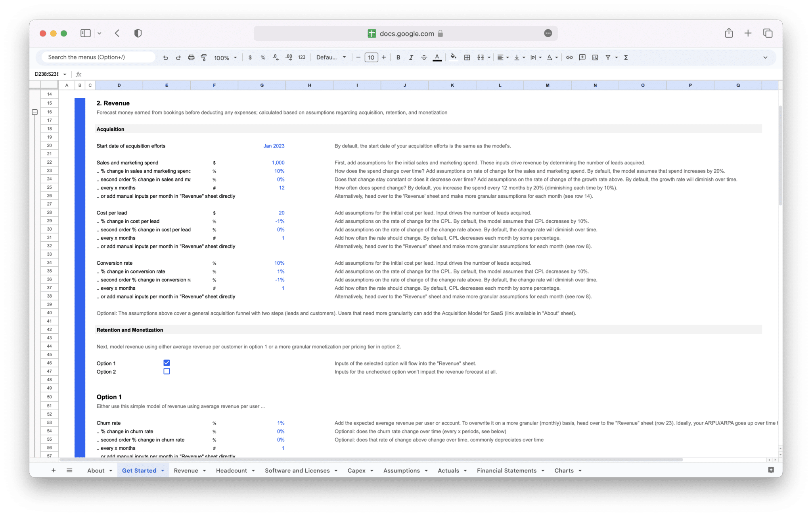
Task: Open the text color picker
Action: (437, 57)
